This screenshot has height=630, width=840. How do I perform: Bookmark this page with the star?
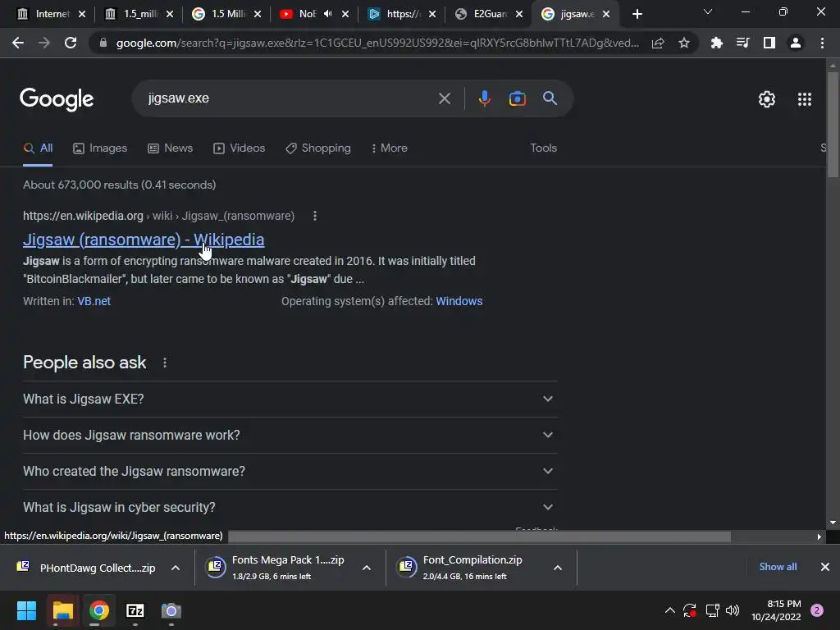coord(684,43)
